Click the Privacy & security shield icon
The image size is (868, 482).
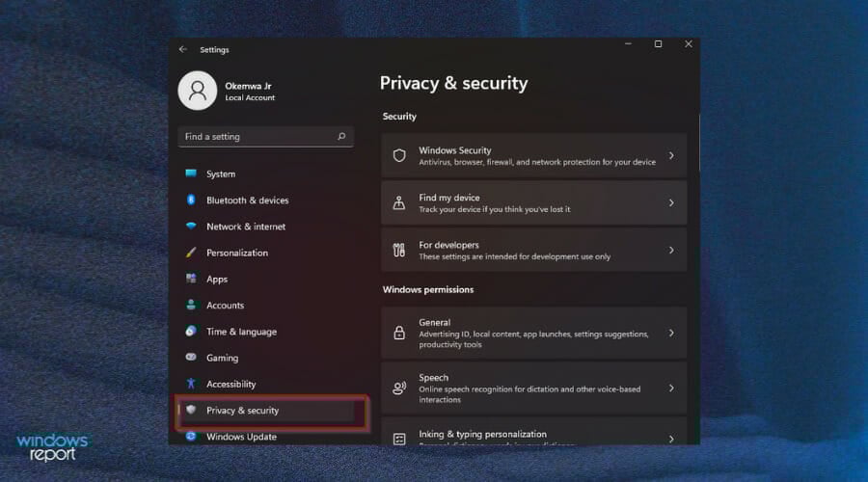point(191,410)
